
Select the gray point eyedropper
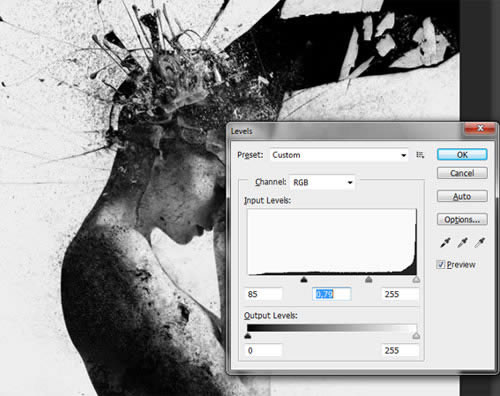click(x=462, y=243)
